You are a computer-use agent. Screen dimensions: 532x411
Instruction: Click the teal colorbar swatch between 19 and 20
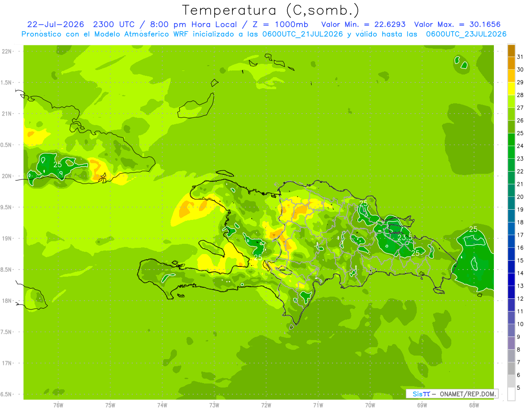(x=511, y=203)
